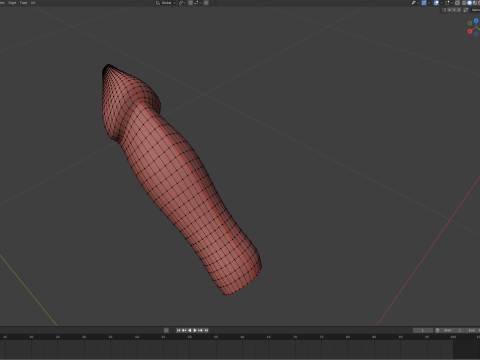Select wireframe viewport shading
Screen dimensions: 480x360
(464, 3)
